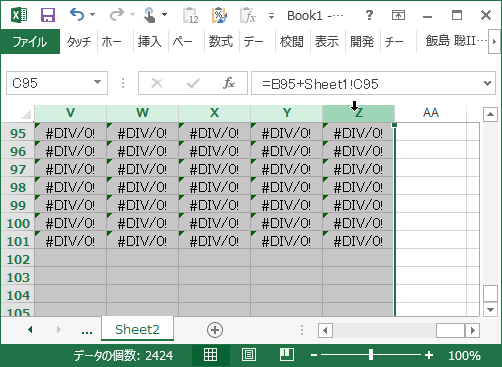The height and width of the screenshot is (367, 502).
Task: Click next sheet navigation arrow
Action: point(59,330)
